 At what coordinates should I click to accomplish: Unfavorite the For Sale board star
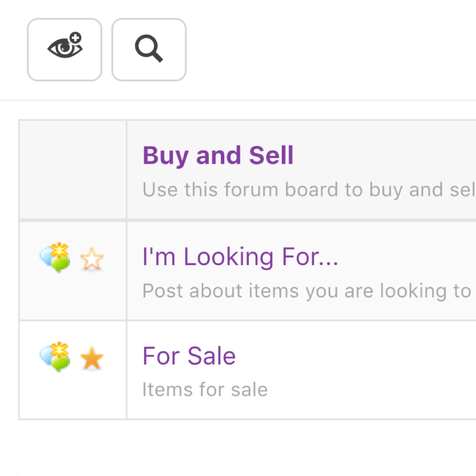(x=91, y=359)
